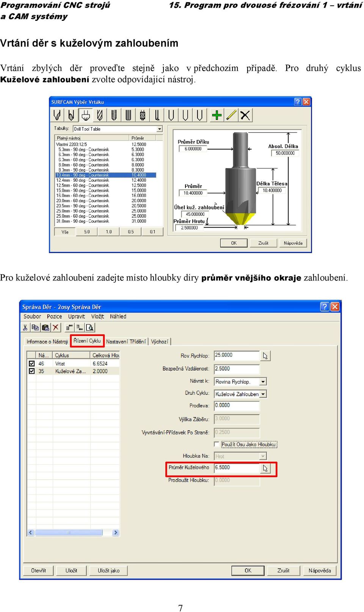This screenshot has width=364, height=612.
Task: Select 10.4mm - 90 deg - Countersink row
Action: pyautogui.click(x=106, y=175)
